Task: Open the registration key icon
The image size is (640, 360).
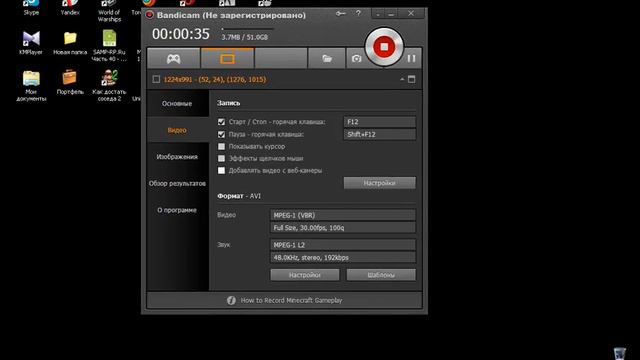Action: 340,13
